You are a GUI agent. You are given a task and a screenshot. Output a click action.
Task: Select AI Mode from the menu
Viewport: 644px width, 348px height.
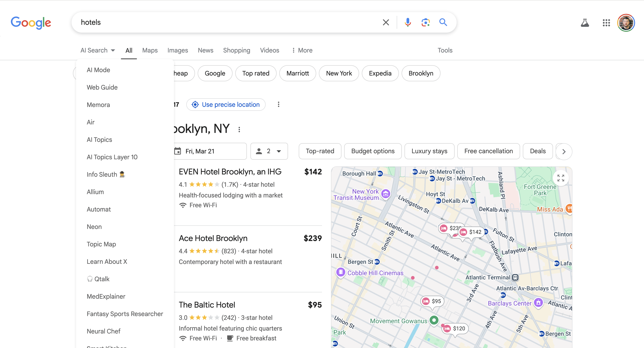click(x=98, y=70)
